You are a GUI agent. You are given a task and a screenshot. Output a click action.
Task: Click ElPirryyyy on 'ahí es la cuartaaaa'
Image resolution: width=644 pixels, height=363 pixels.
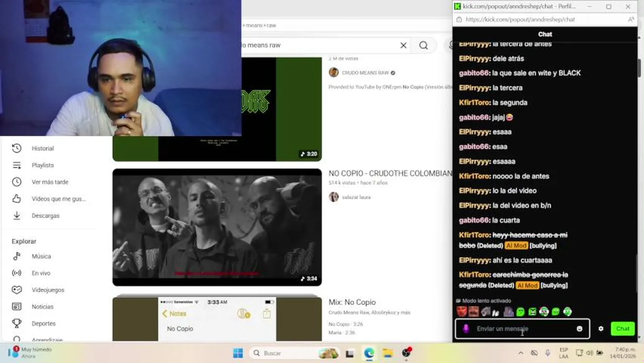[x=475, y=260]
